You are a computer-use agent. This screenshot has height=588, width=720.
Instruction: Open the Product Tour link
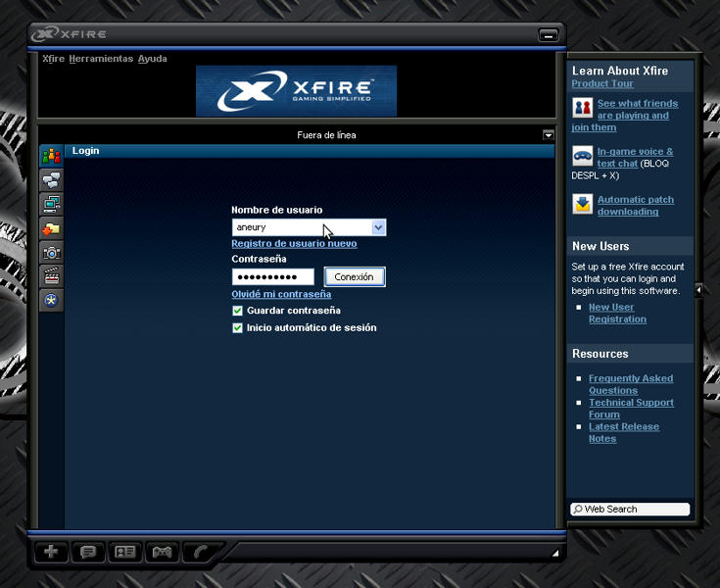point(602,83)
